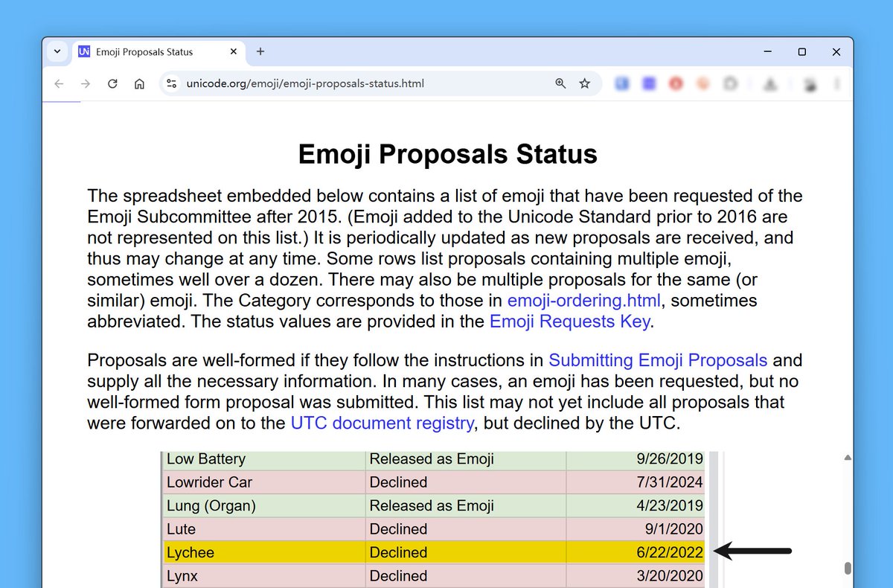The height and width of the screenshot is (588, 893).
Task: Click Declined status in Lute row
Action: (466, 529)
